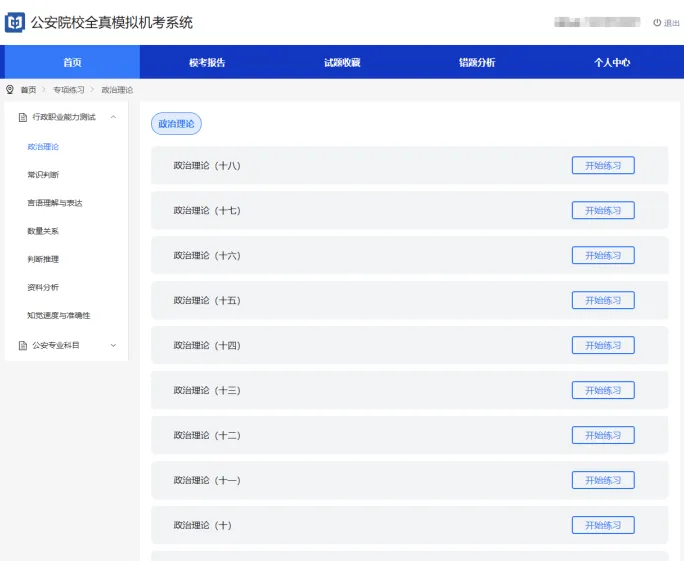Click the 政治理论 pill tag
The image size is (684, 561).
pos(176,124)
